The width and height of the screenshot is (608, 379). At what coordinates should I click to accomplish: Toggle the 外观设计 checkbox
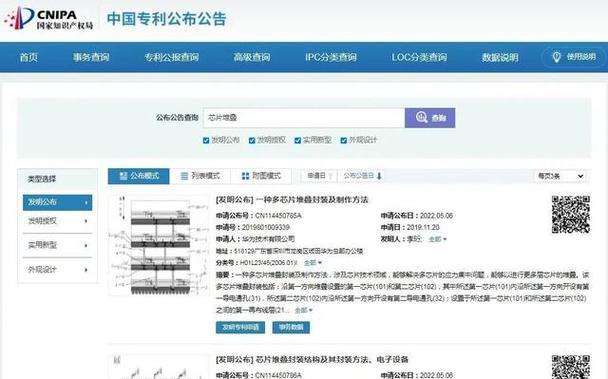343,140
